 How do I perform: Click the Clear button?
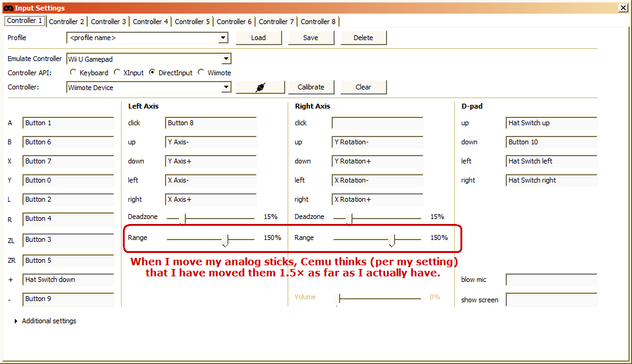[x=364, y=87]
